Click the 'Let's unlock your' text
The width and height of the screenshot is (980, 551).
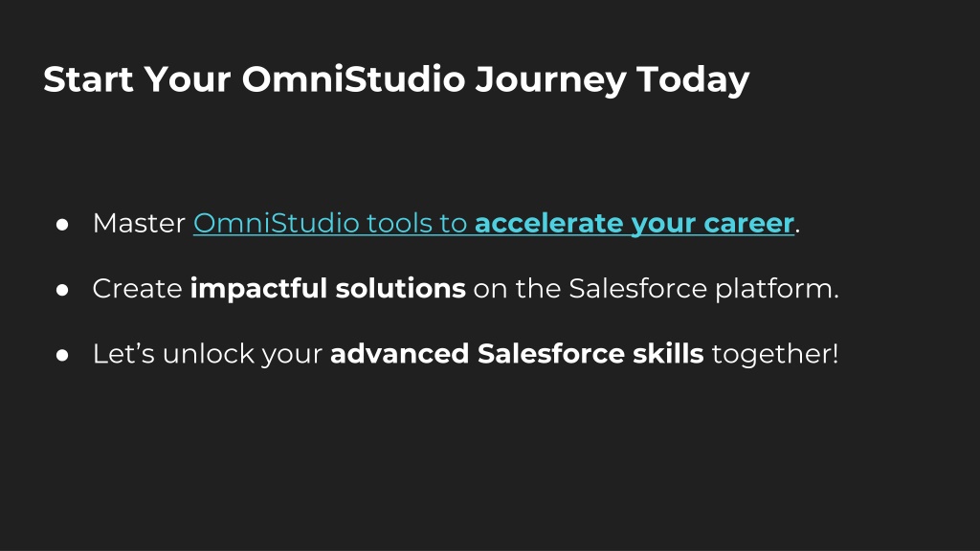coord(207,354)
